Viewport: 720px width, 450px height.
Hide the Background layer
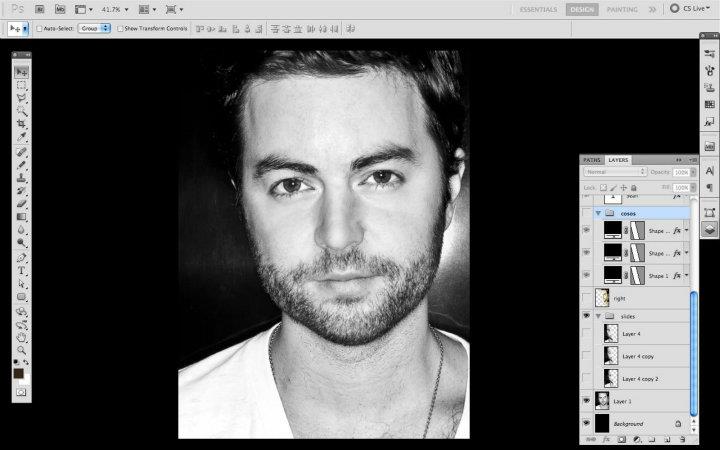click(x=586, y=423)
